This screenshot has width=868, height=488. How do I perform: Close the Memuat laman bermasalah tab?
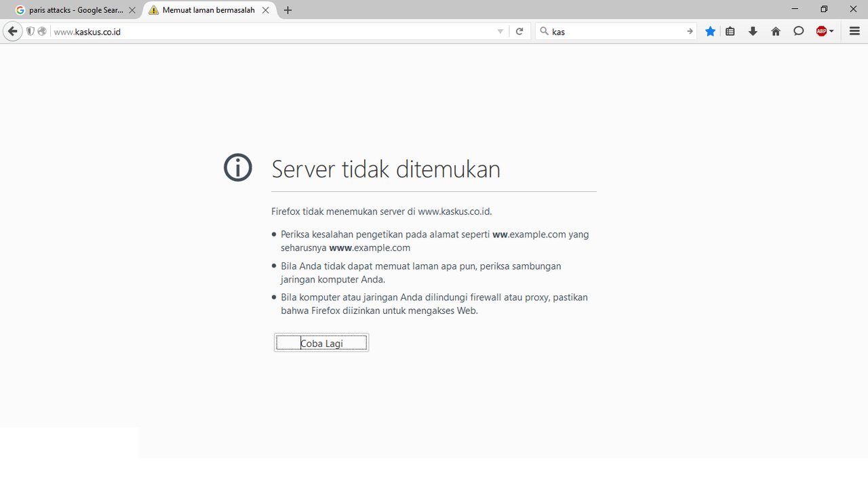pyautogui.click(x=266, y=10)
